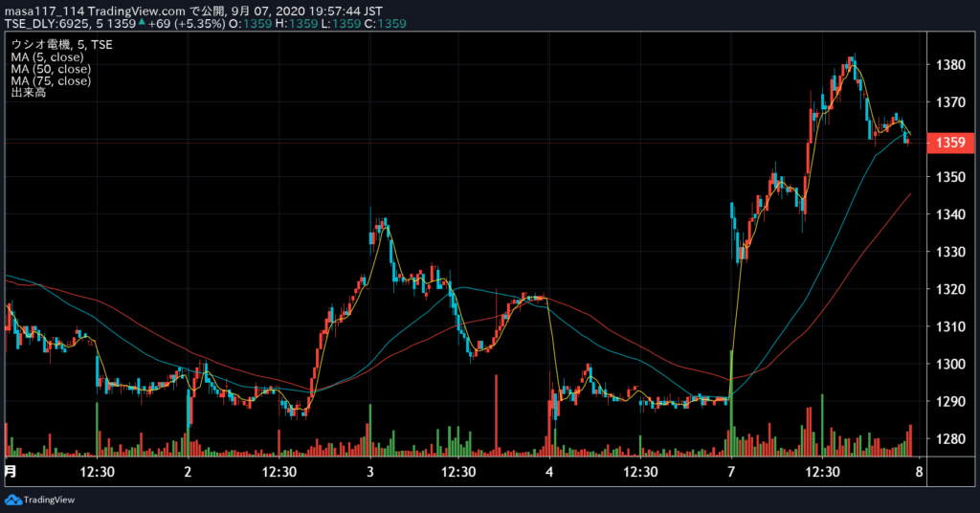
Task: Click the 1320 price axis label
Action: point(950,289)
